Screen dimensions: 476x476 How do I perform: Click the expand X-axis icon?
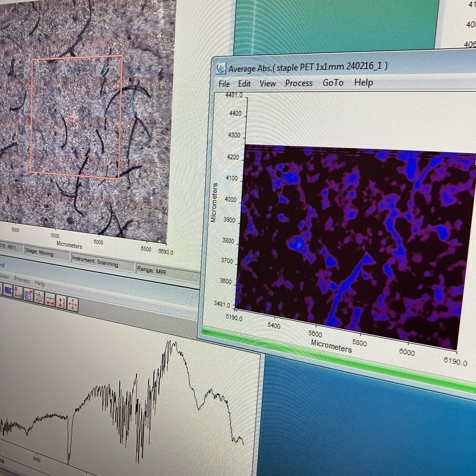pyautogui.click(x=50, y=300)
